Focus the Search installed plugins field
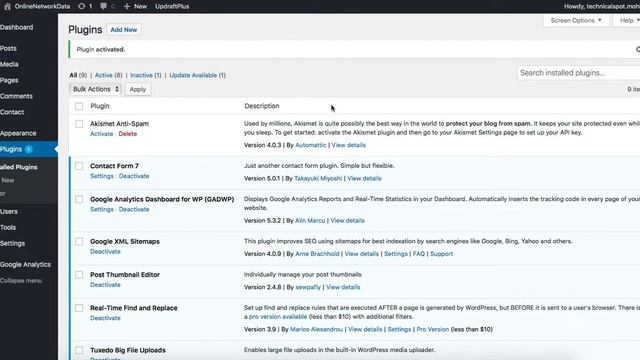The height and width of the screenshot is (360, 640). (579, 73)
